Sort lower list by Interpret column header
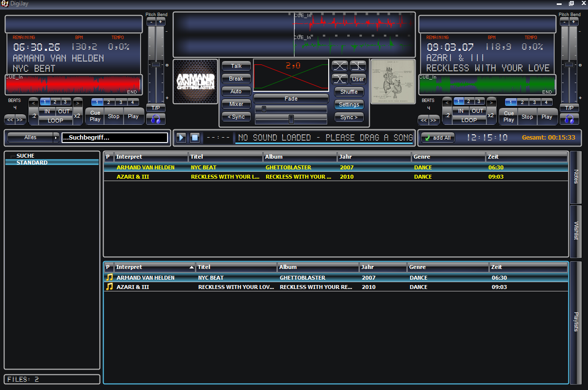 tap(154, 267)
